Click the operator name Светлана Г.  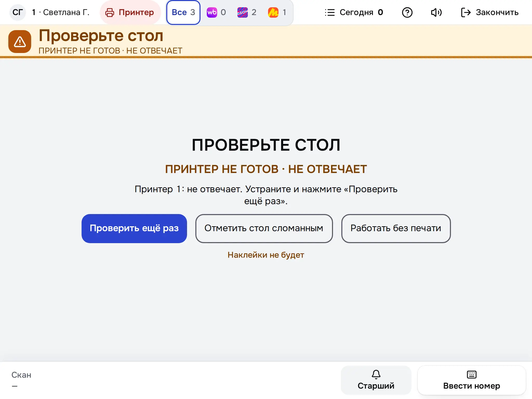pos(66,12)
